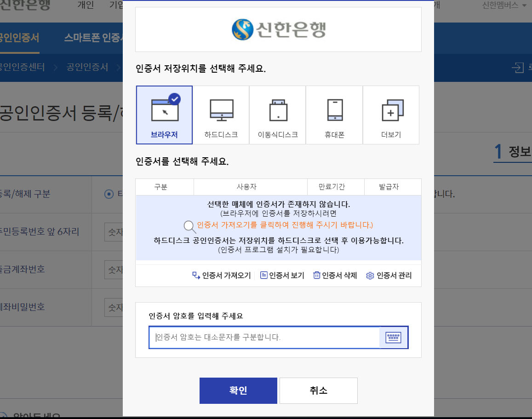Confirm with the 확인 button

point(238,390)
